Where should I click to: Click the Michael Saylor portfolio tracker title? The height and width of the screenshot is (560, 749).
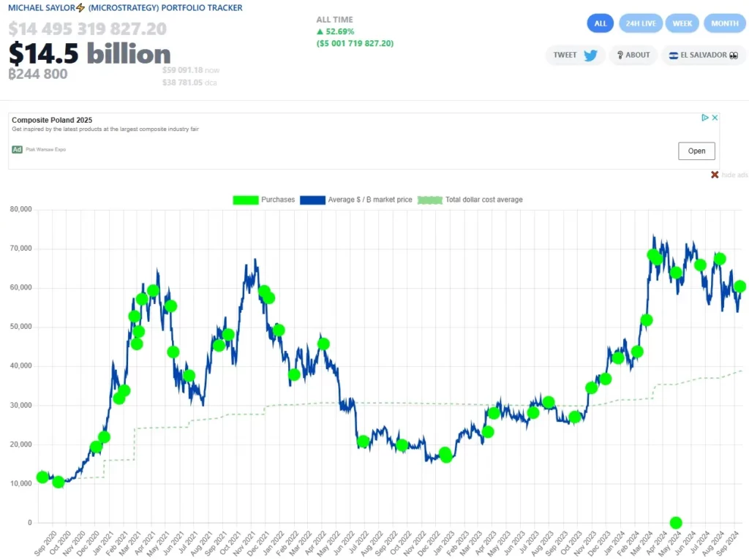(x=125, y=7)
